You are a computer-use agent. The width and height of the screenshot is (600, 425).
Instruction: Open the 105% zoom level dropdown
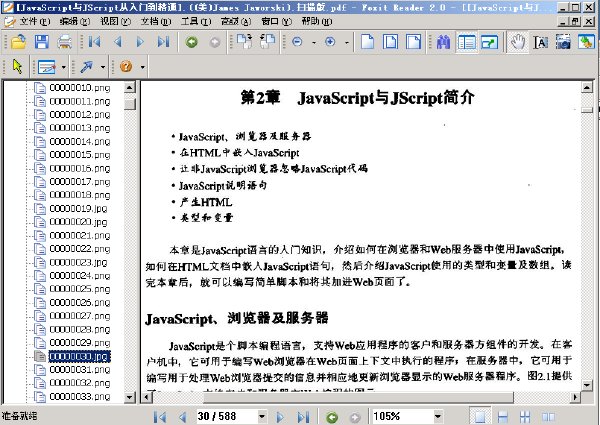point(438,416)
